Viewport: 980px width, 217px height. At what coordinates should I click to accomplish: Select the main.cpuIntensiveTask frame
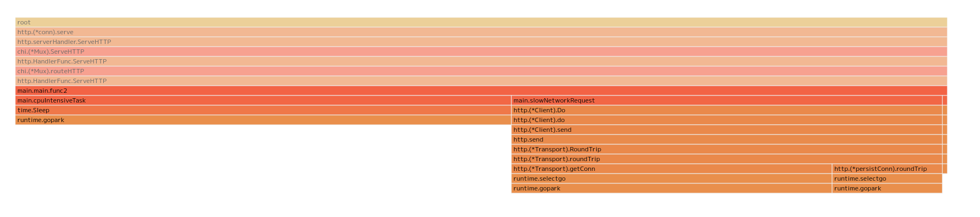click(263, 100)
